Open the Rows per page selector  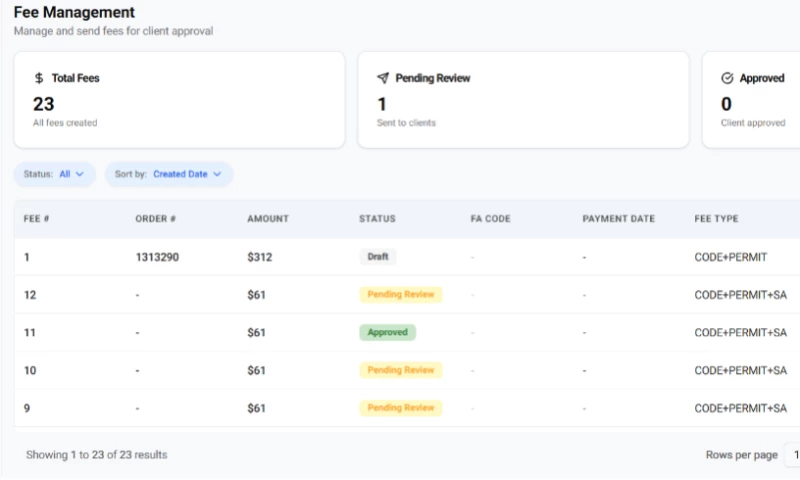tap(791, 455)
